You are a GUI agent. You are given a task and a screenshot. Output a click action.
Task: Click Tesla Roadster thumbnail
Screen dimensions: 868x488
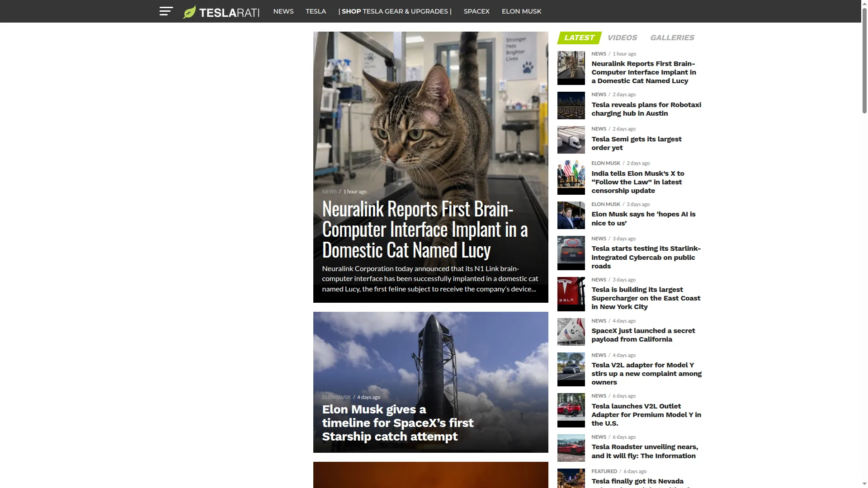point(571,448)
